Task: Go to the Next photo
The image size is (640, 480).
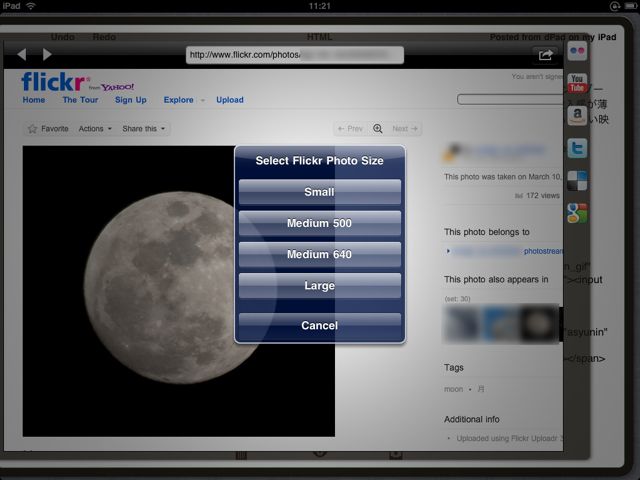Action: click(405, 129)
